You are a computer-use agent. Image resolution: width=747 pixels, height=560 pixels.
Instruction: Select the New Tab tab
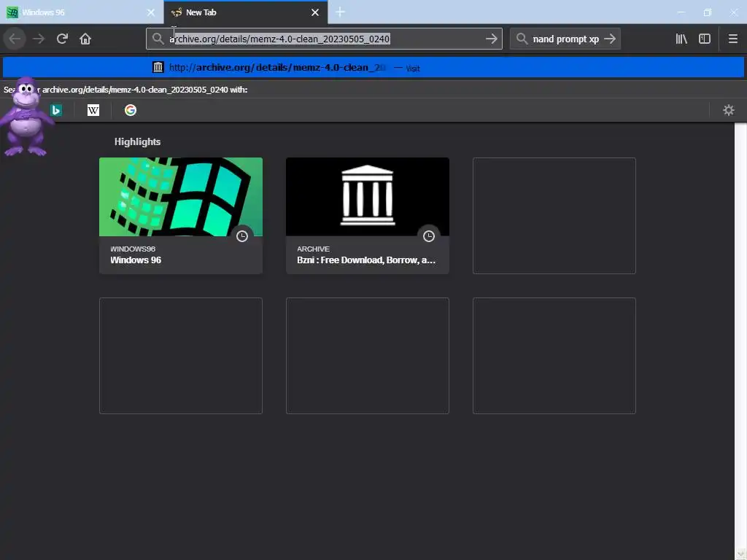coord(245,12)
